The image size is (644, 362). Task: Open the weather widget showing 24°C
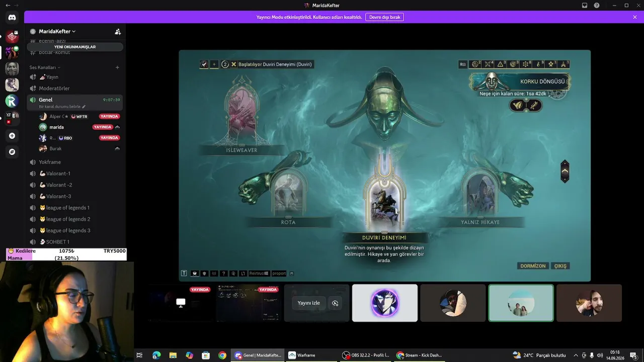click(x=539, y=355)
